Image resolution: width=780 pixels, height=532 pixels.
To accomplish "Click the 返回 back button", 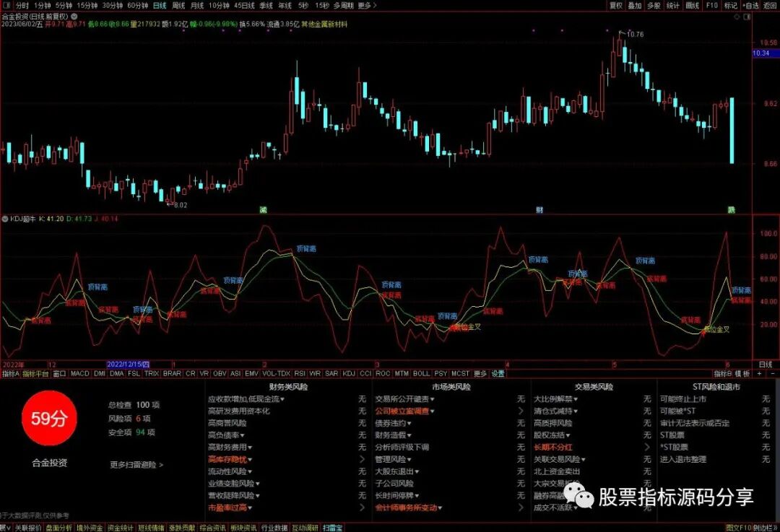I will click(770, 6).
